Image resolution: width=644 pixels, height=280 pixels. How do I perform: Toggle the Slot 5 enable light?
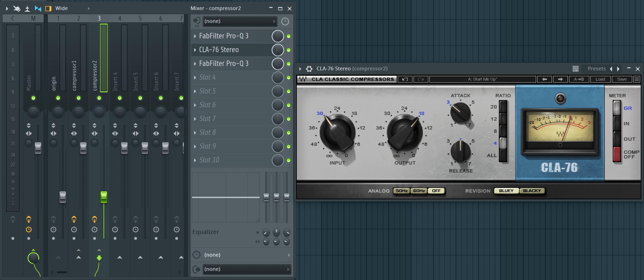[x=288, y=91]
